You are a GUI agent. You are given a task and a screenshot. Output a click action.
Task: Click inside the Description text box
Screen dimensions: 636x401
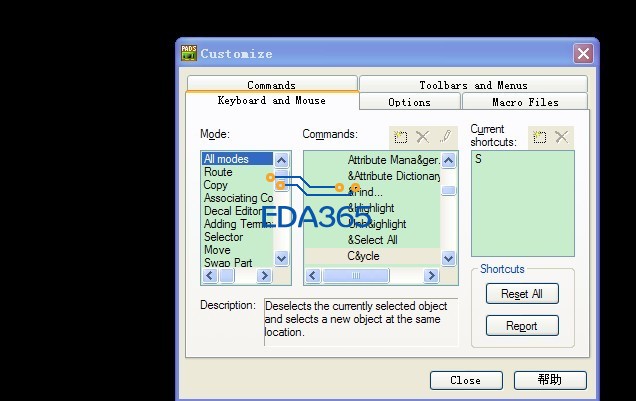coord(361,322)
